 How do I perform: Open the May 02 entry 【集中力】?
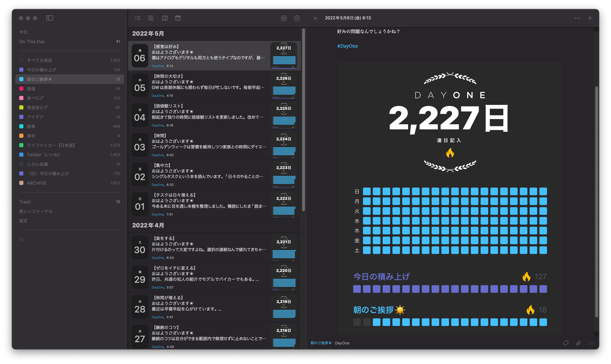[x=214, y=175]
